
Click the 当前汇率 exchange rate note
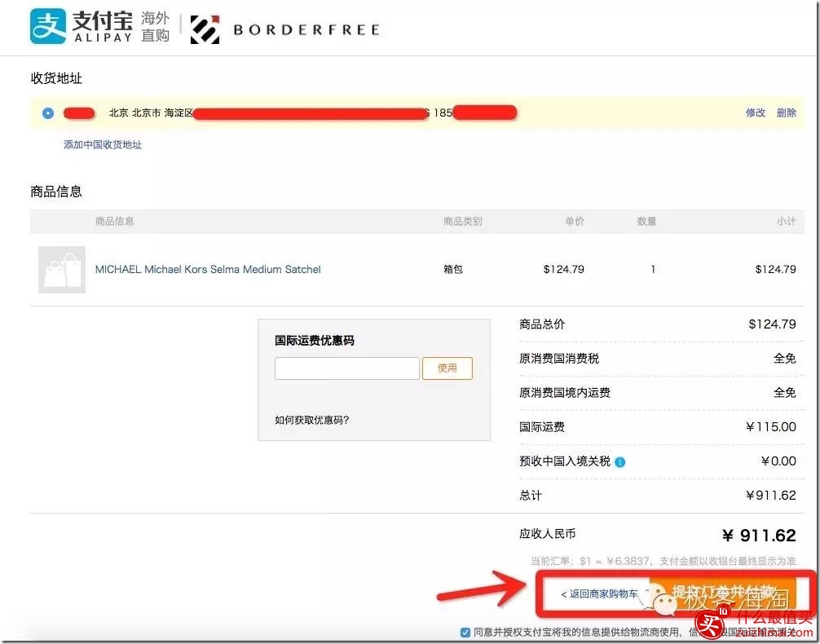click(x=663, y=562)
